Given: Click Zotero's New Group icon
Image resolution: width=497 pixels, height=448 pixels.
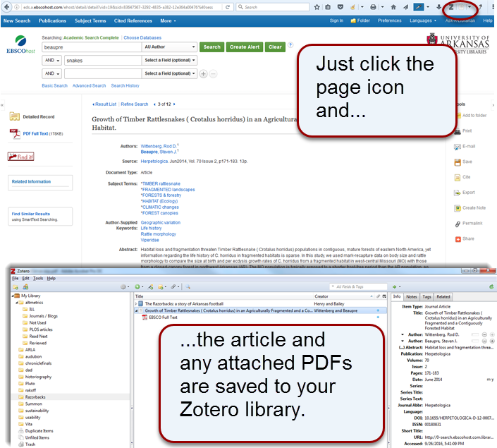Looking at the screenshot, I should point(25,287).
